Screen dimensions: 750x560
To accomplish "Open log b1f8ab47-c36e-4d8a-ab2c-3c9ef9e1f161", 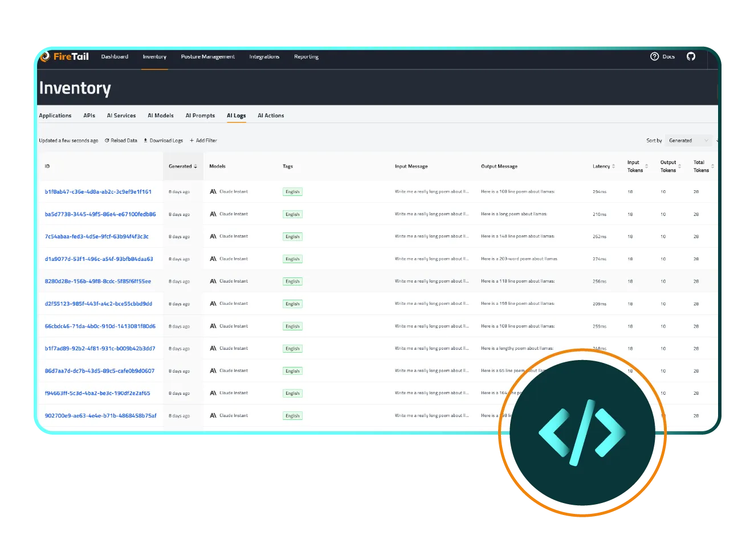I will coord(98,192).
